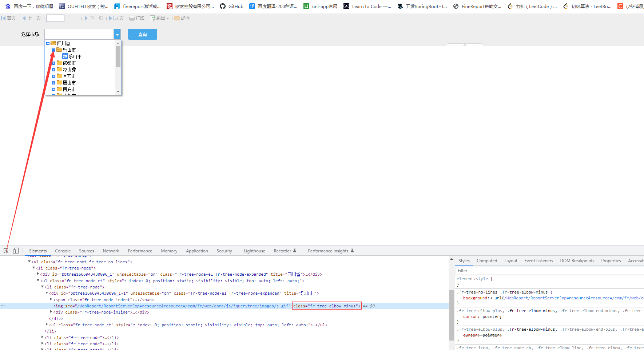The image size is (644, 350).
Task: Click the tree scrollbar down arrow
Action: click(118, 91)
